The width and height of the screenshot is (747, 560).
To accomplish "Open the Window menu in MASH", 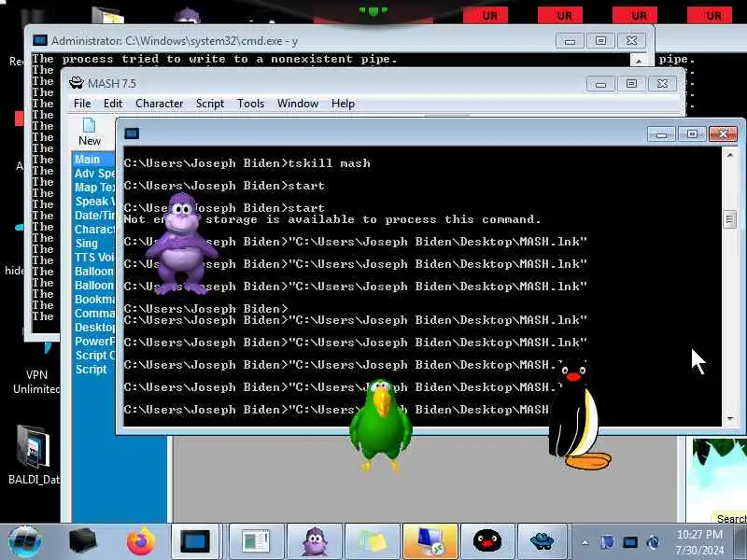I will pos(298,104).
